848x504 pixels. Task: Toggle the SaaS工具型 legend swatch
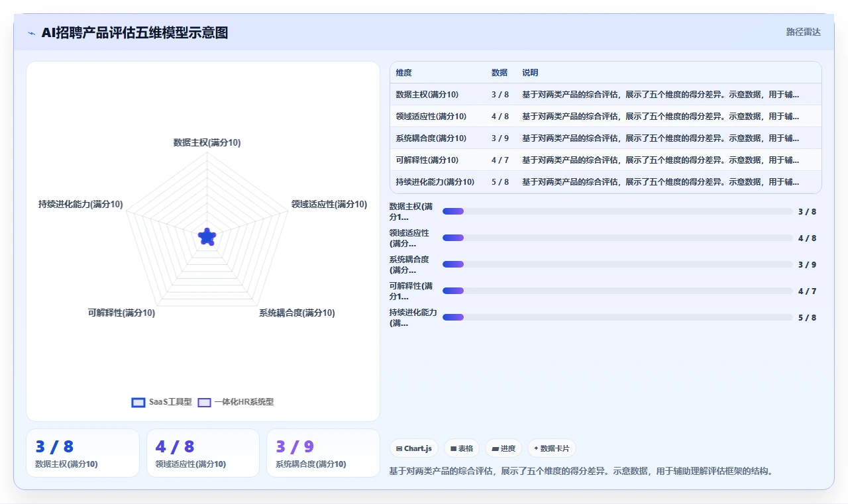(138, 402)
